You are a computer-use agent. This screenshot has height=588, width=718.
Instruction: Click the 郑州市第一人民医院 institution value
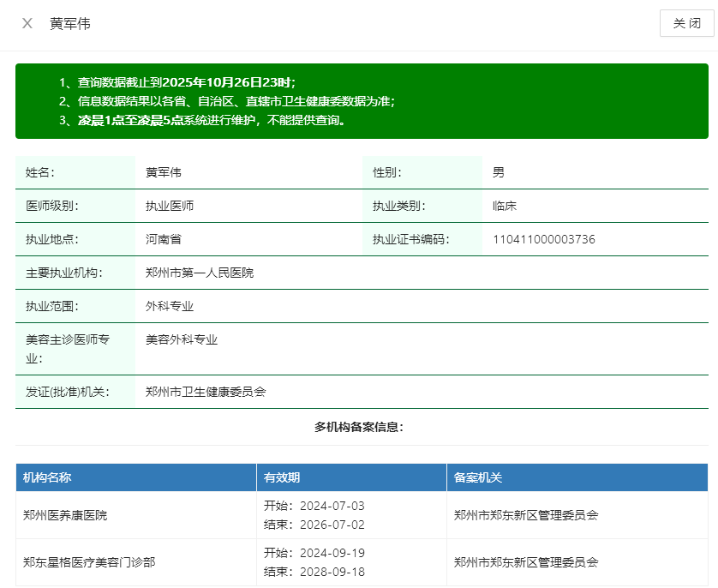coord(200,273)
